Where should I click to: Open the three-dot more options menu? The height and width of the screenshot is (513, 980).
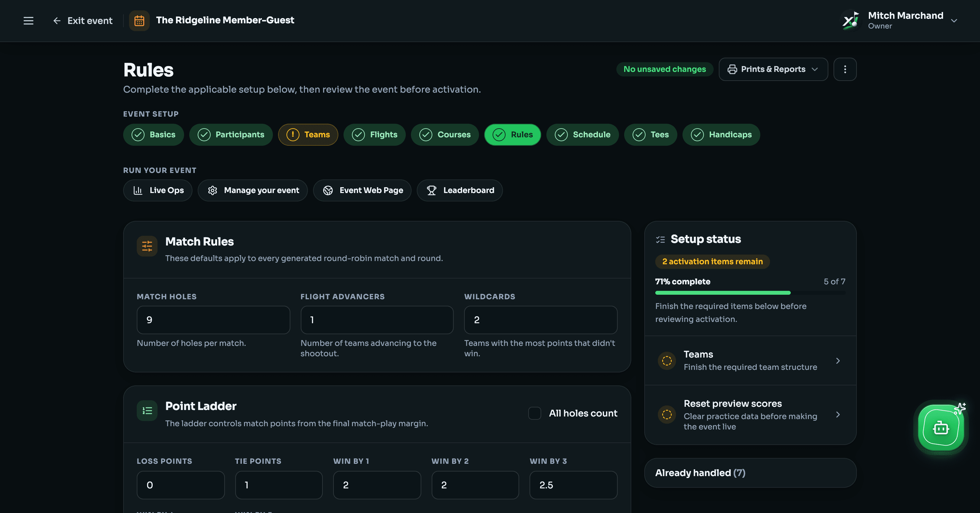pos(845,69)
